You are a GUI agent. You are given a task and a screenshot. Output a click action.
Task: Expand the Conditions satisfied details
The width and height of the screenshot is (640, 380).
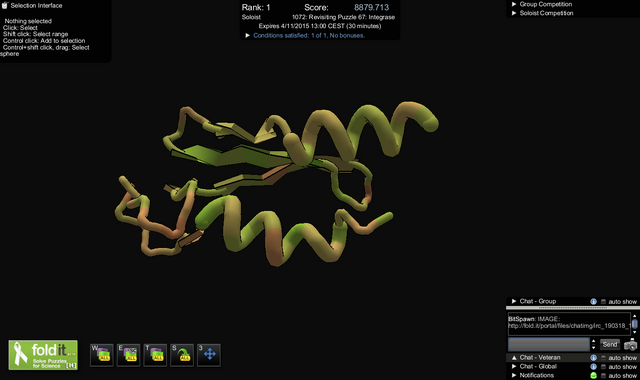coord(247,36)
